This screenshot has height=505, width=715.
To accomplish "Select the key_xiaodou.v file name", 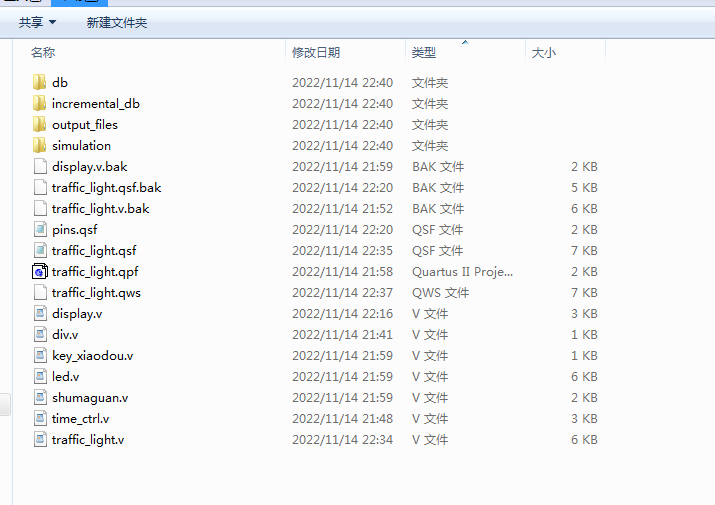I will pyautogui.click(x=92, y=355).
